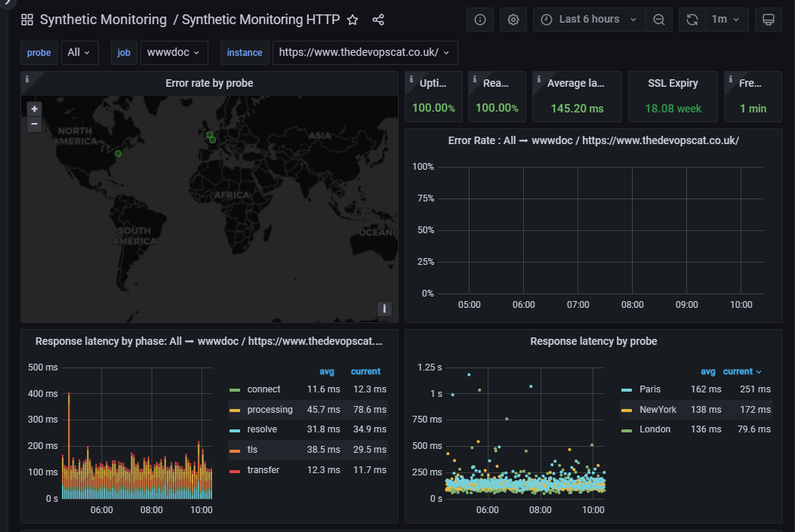Open the probe variable dropdown showing All
This screenshot has height=532, width=795.
coord(79,53)
